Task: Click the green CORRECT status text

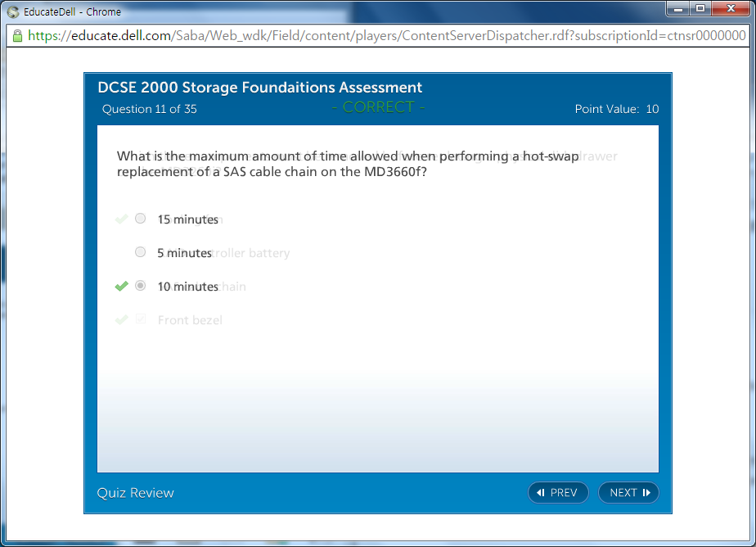Action: point(378,107)
